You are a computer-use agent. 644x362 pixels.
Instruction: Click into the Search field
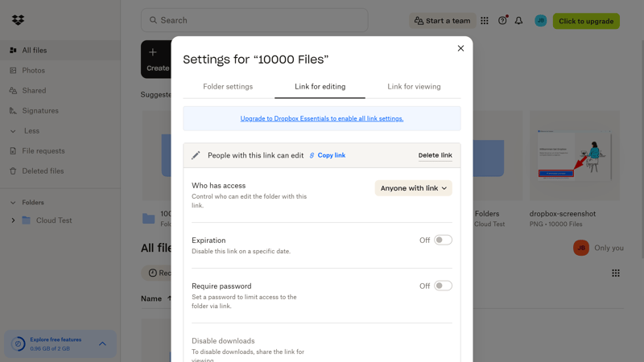pyautogui.click(x=254, y=20)
